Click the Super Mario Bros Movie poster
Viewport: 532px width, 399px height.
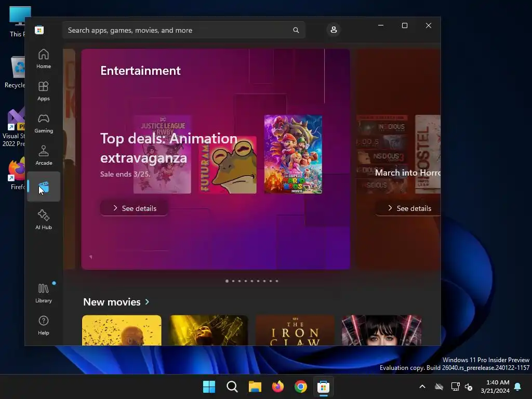tap(293, 154)
